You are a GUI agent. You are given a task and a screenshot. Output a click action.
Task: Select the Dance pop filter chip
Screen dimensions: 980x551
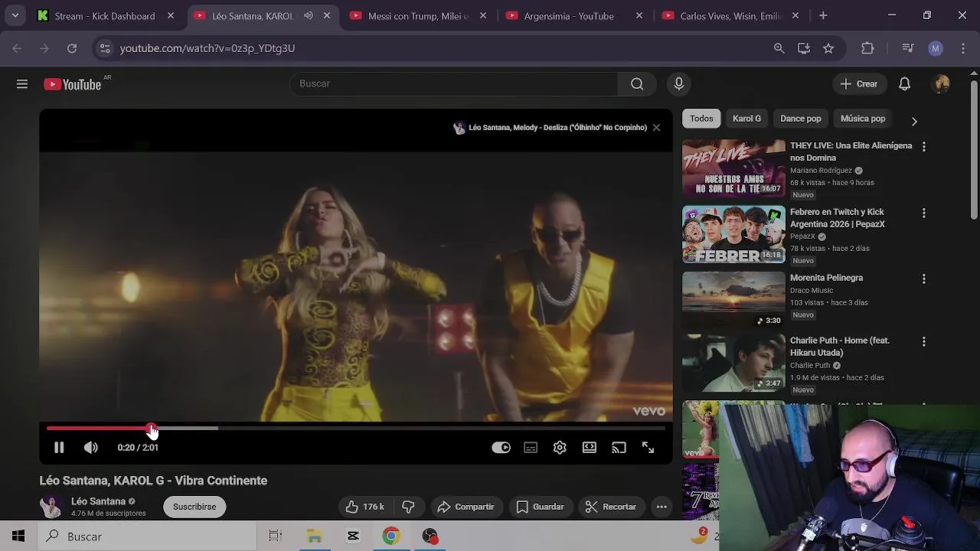click(x=800, y=119)
